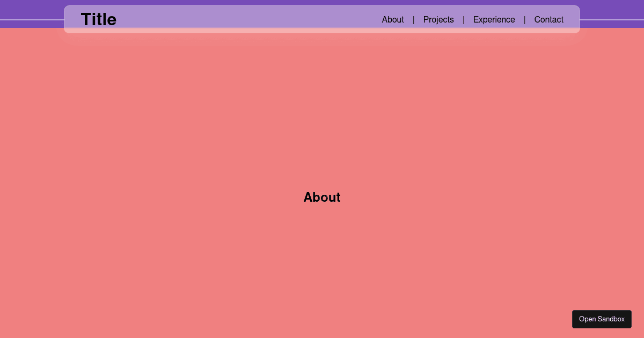The width and height of the screenshot is (644, 338).
Task: Click Experience in the header menu
Action: point(494,19)
